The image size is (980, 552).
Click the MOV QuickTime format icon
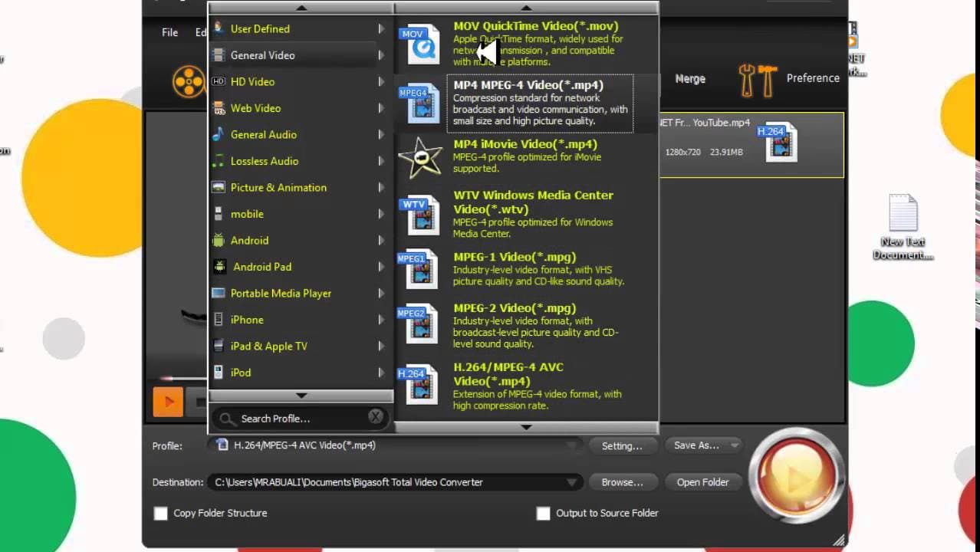(419, 44)
